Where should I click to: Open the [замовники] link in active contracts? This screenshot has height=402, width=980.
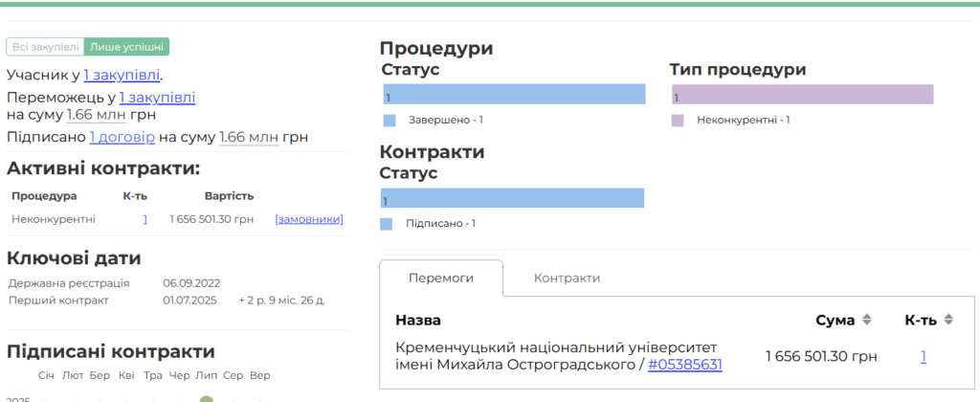tap(308, 219)
